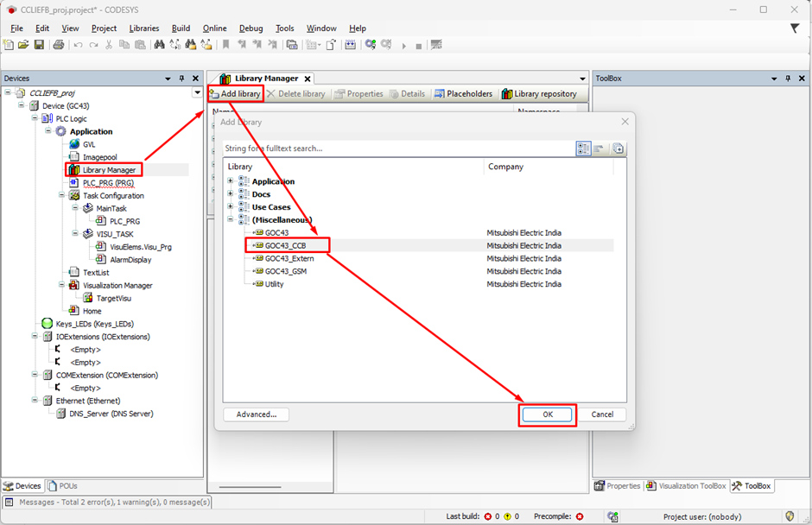Select the GOC43_GSM library

(285, 271)
